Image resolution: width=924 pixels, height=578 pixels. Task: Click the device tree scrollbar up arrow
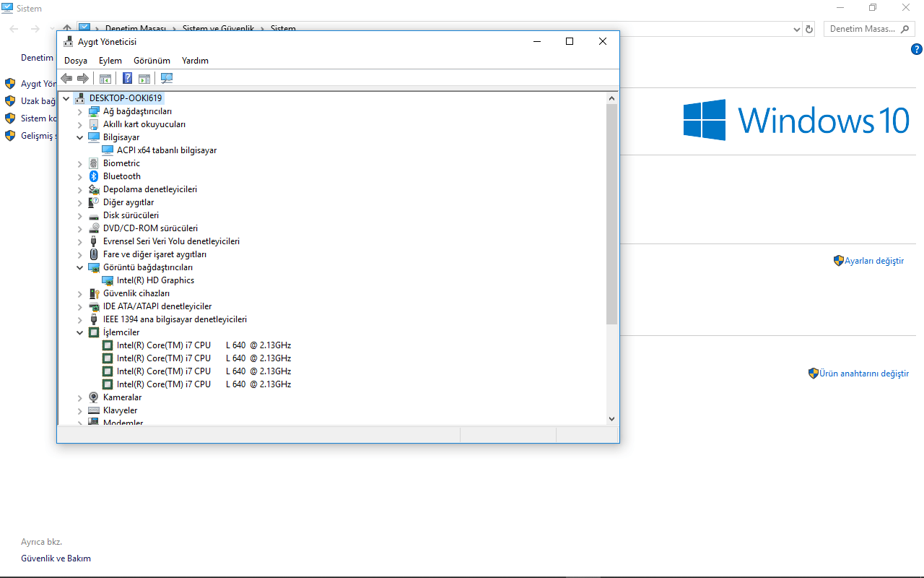(611, 98)
